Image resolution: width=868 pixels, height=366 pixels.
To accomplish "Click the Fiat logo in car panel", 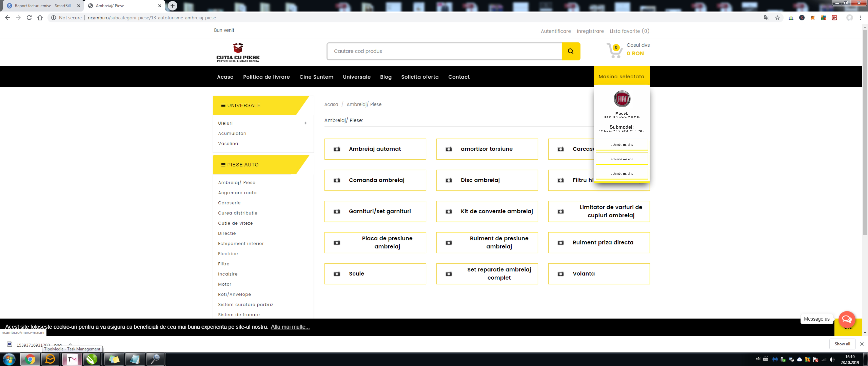I will click(622, 99).
